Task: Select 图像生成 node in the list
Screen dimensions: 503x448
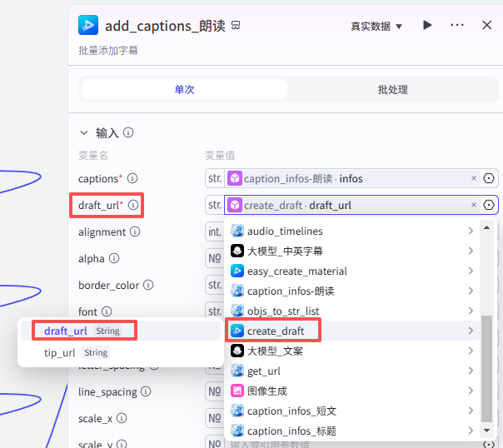Action: point(266,391)
